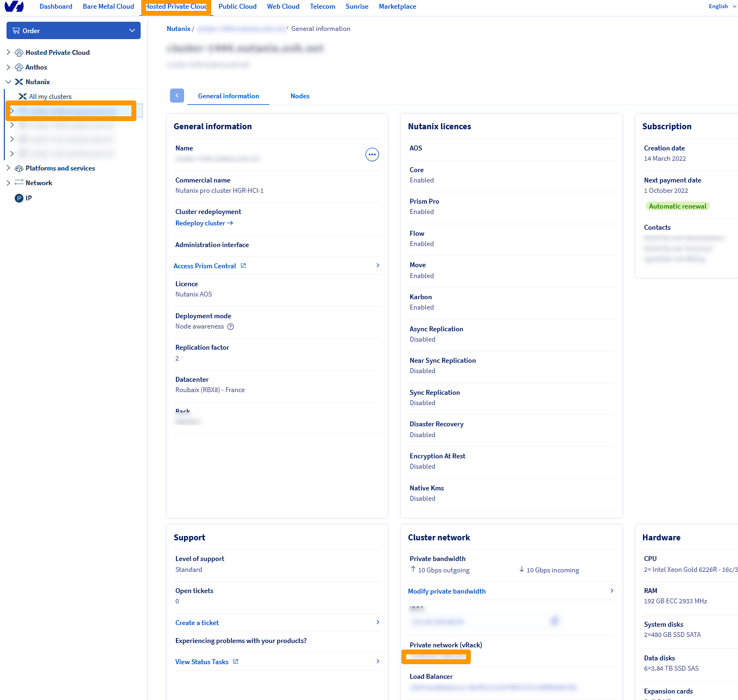
Task: Open the three-dot menu beside Name
Action: (x=372, y=155)
